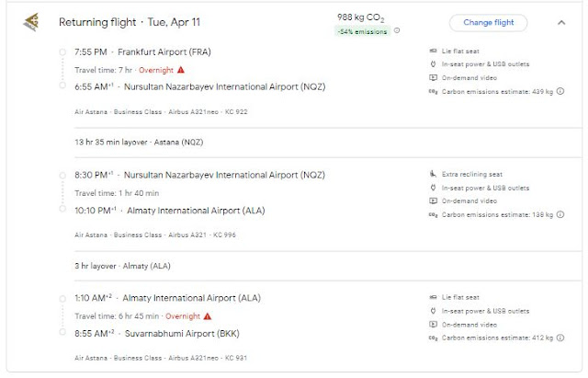
Task: Click the 988 kg CO2 total label
Action: pyautogui.click(x=362, y=17)
